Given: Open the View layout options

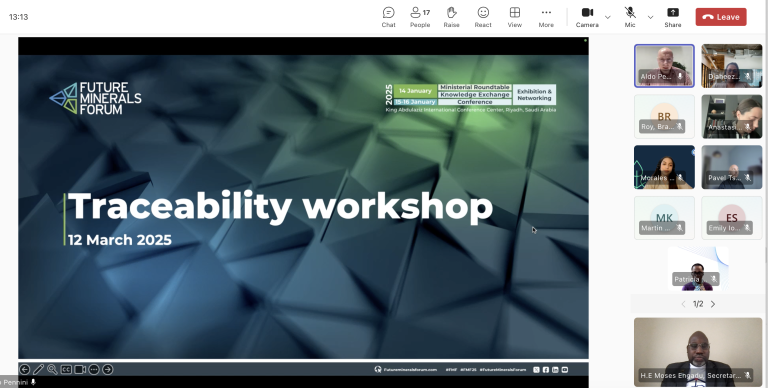Looking at the screenshot, I should [x=514, y=17].
